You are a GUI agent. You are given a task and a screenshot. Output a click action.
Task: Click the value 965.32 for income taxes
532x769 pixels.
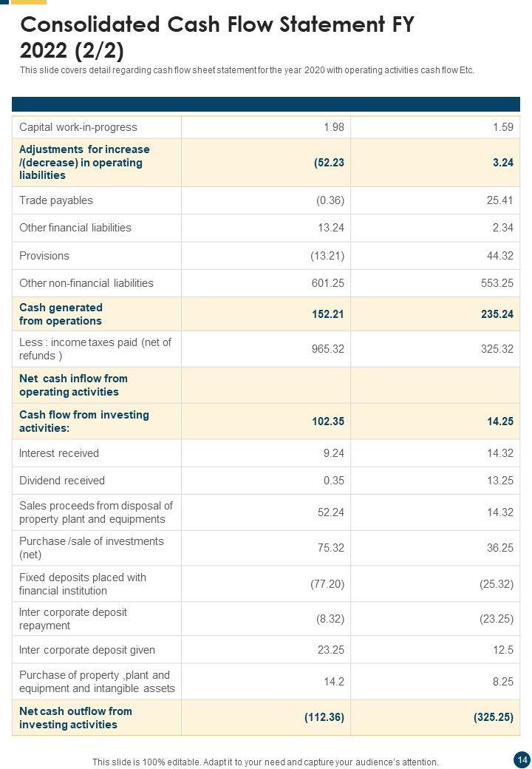[328, 349]
